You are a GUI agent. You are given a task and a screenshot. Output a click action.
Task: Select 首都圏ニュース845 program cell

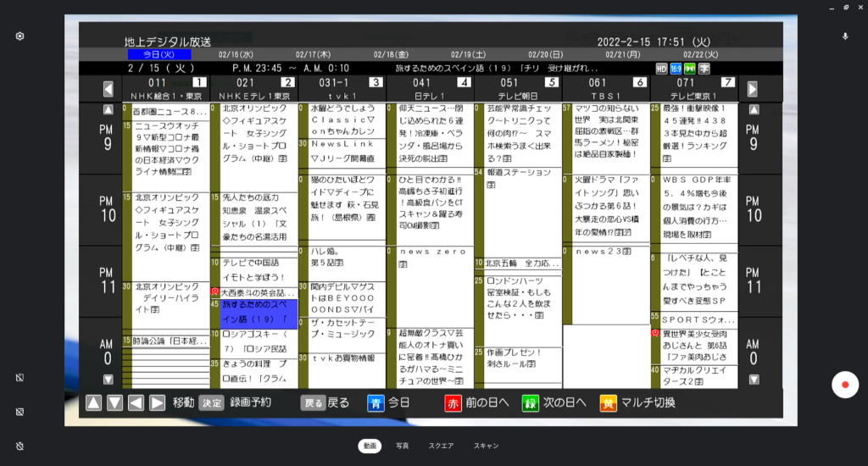(x=166, y=111)
